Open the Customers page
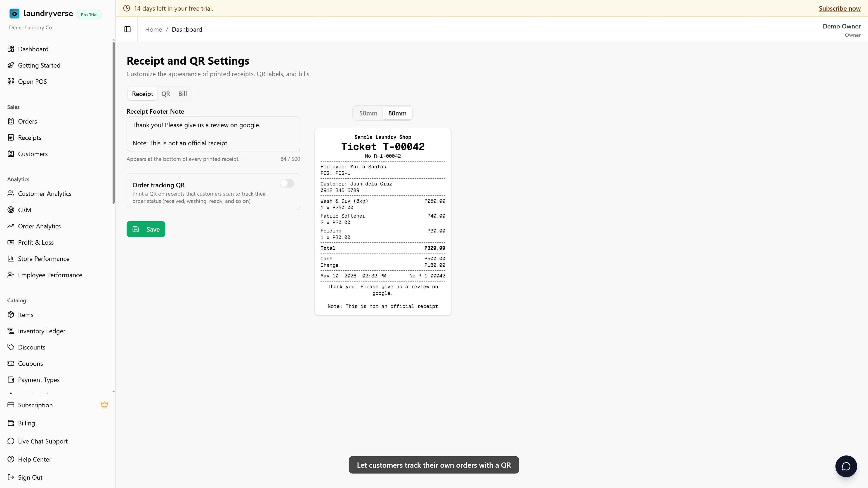 33,154
